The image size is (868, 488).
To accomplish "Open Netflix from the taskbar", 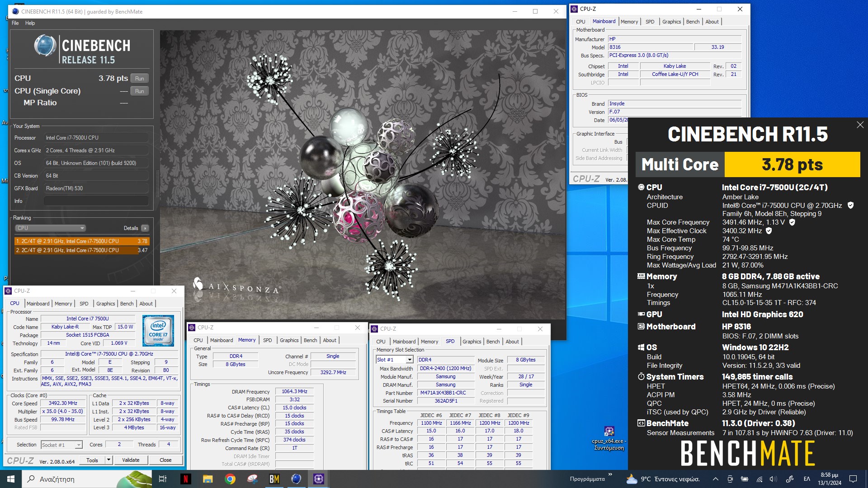I will (185, 479).
